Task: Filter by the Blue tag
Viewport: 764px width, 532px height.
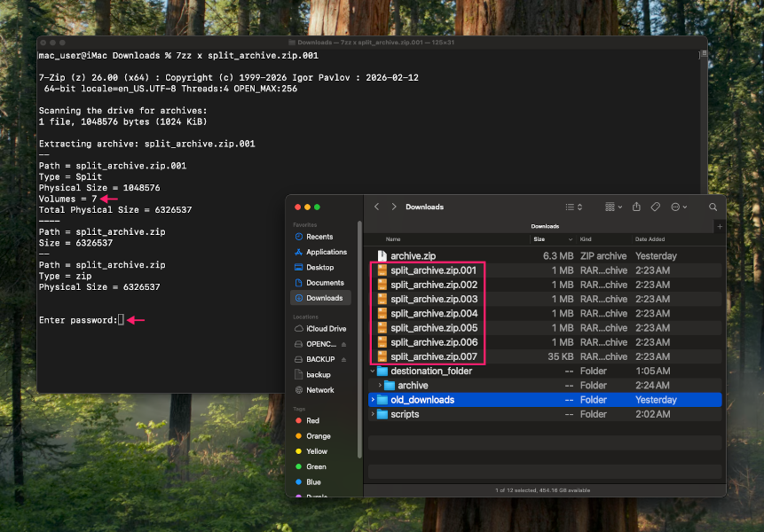Action: pyautogui.click(x=313, y=481)
